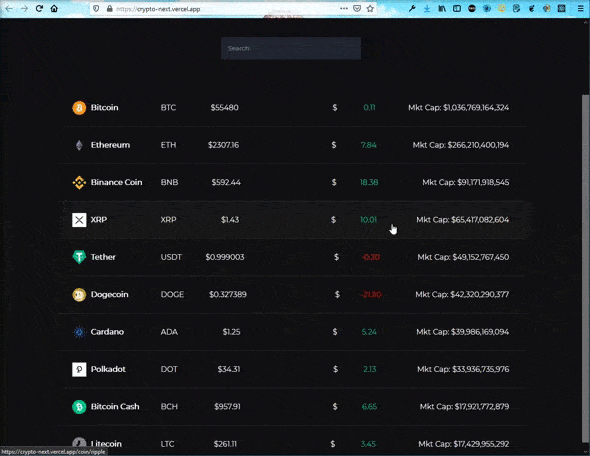590x456 pixels.
Task: View site security padlock details
Action: click(109, 9)
